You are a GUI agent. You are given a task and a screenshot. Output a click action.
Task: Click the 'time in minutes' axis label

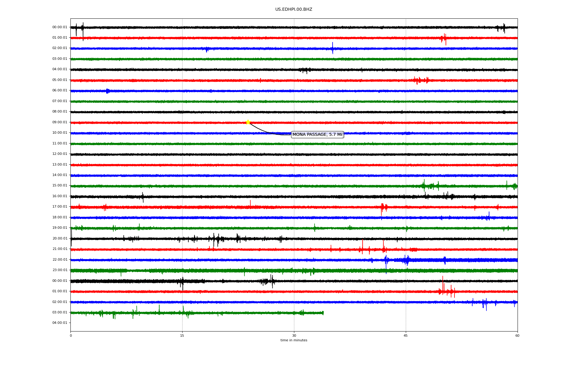tap(294, 340)
